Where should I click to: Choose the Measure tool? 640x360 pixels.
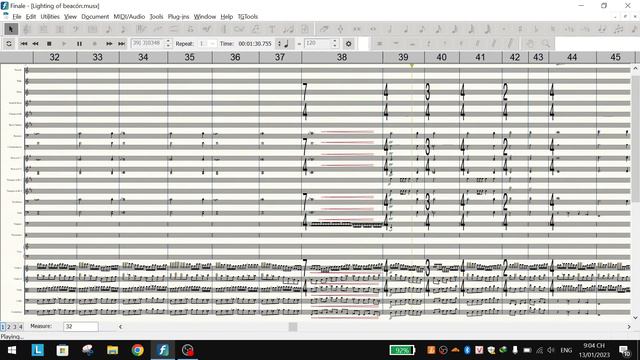(x=93, y=29)
